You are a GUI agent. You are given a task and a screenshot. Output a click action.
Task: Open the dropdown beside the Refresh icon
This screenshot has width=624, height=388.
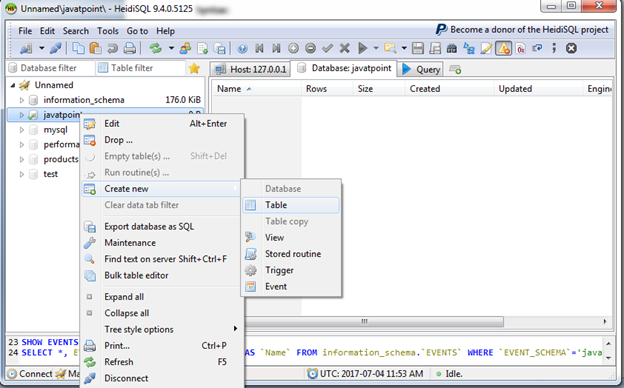pos(171,49)
